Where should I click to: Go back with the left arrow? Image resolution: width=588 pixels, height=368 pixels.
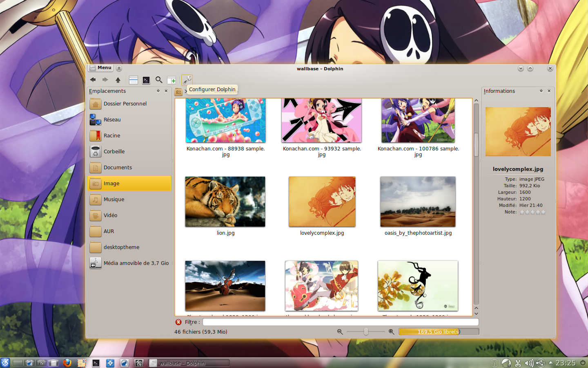tap(93, 80)
